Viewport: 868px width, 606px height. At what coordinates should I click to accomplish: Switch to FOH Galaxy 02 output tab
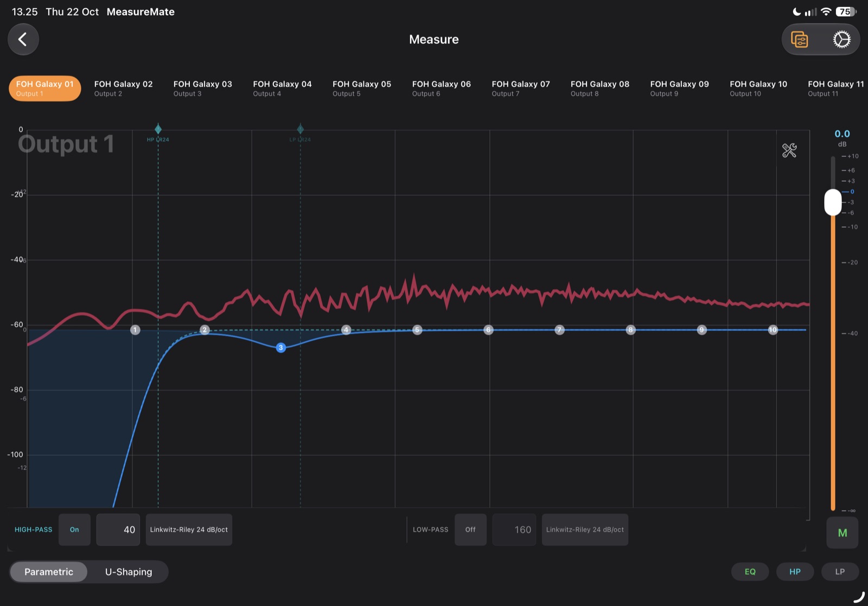pyautogui.click(x=123, y=88)
